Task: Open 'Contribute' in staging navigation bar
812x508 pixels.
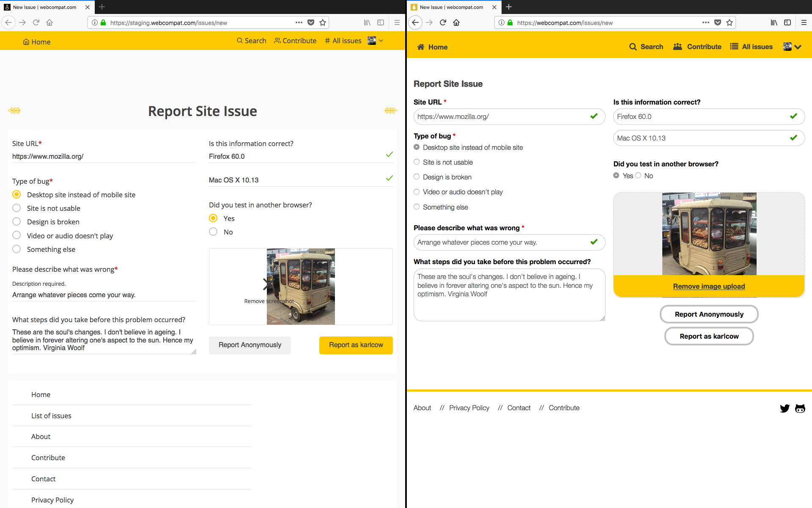Action: coord(295,41)
